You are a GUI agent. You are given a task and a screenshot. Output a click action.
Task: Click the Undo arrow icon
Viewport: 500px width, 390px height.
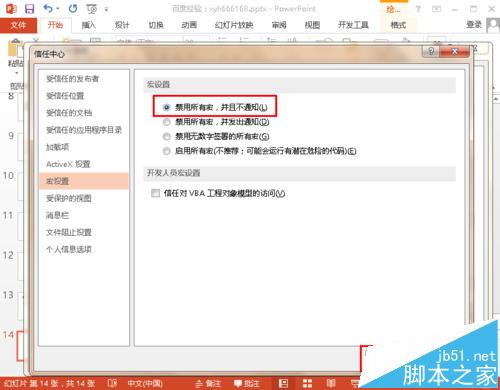[48, 8]
